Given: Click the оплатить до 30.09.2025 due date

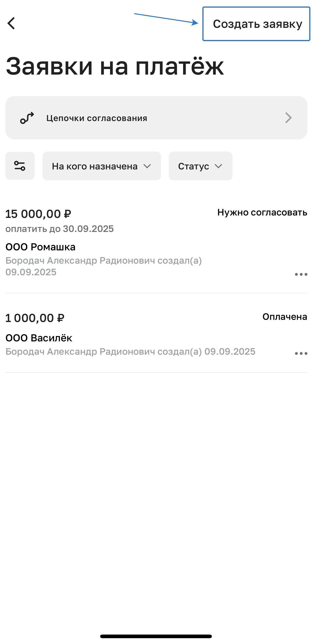Looking at the screenshot, I should point(59,229).
